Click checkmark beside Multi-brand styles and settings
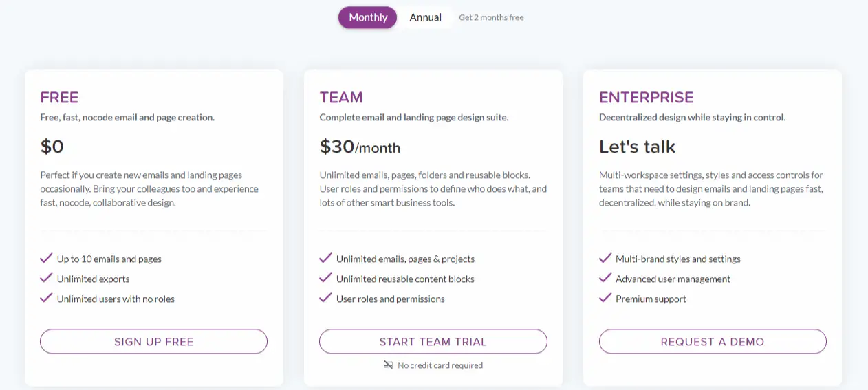The width and height of the screenshot is (868, 390). [x=605, y=258]
